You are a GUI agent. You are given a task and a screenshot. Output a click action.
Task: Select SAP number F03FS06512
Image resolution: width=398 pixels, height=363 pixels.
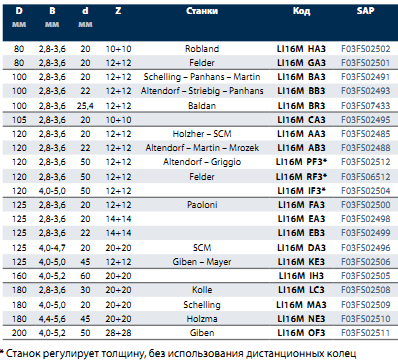point(366,177)
